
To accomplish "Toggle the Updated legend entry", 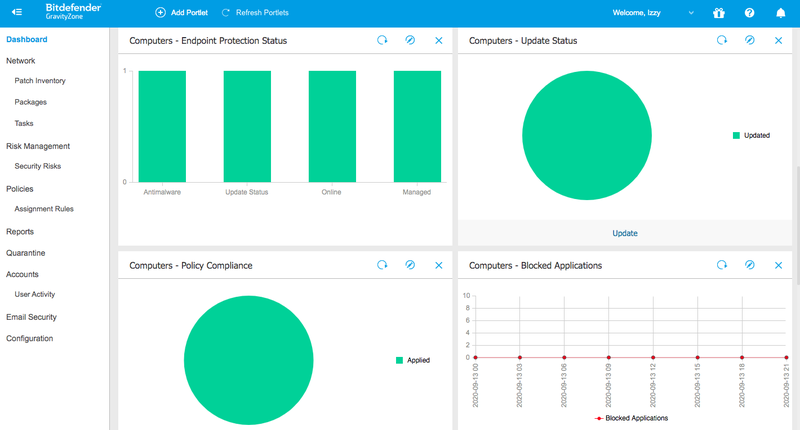I will coord(751,135).
